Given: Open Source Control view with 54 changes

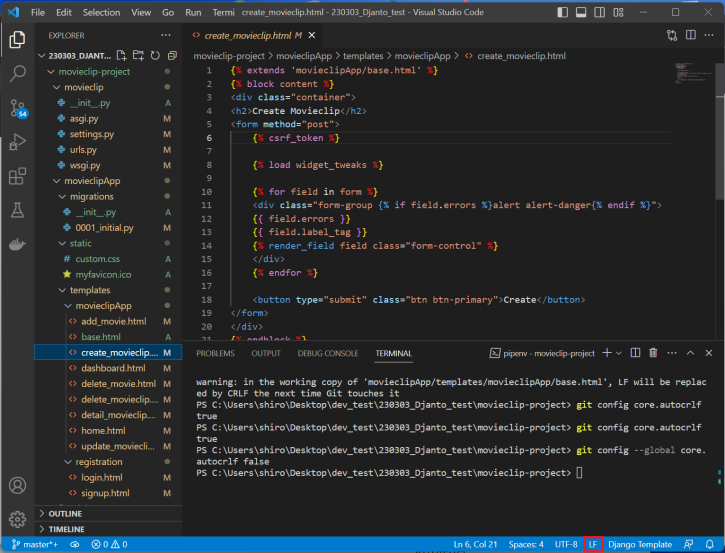Looking at the screenshot, I should [17, 108].
